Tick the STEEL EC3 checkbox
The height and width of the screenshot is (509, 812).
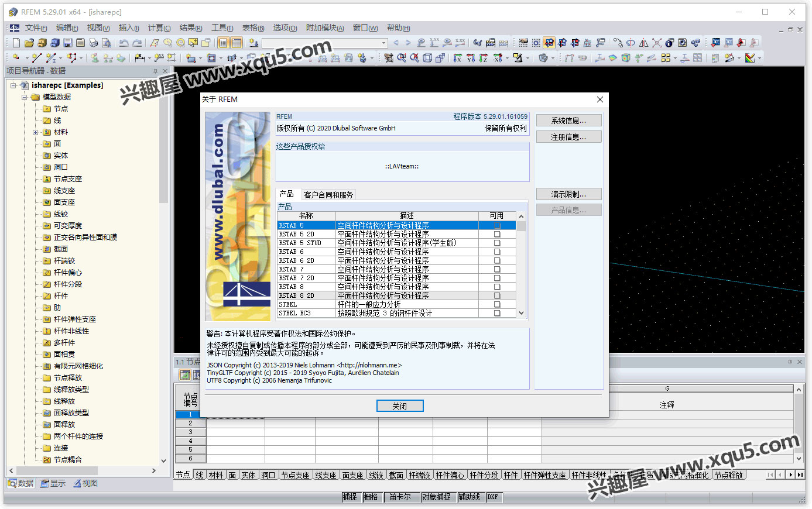point(497,313)
